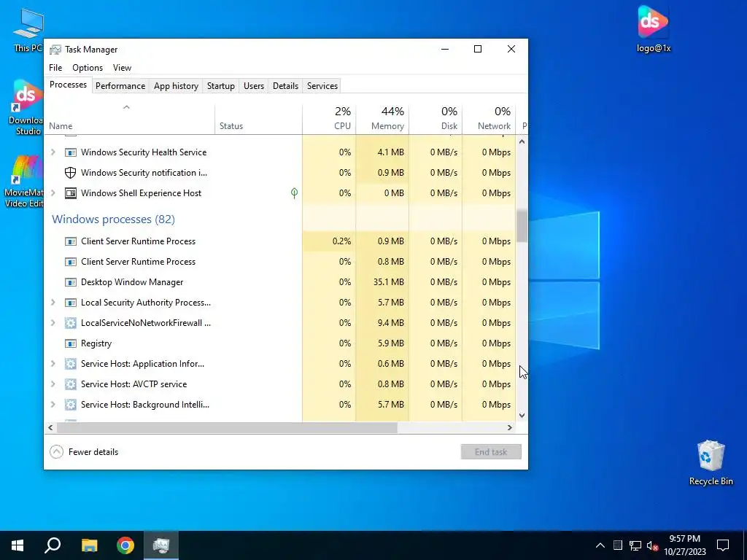Click the green leaf suspended status icon
Screen dimensions: 747x560
[295, 192]
